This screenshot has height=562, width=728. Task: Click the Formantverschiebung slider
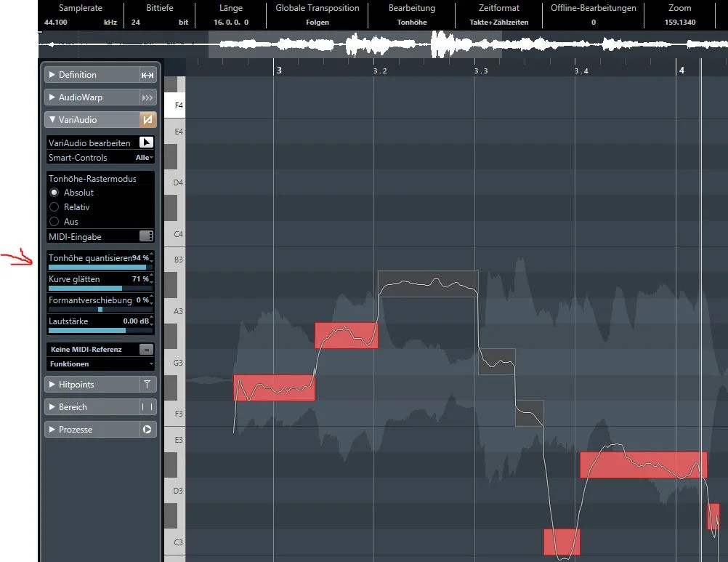coord(100,309)
